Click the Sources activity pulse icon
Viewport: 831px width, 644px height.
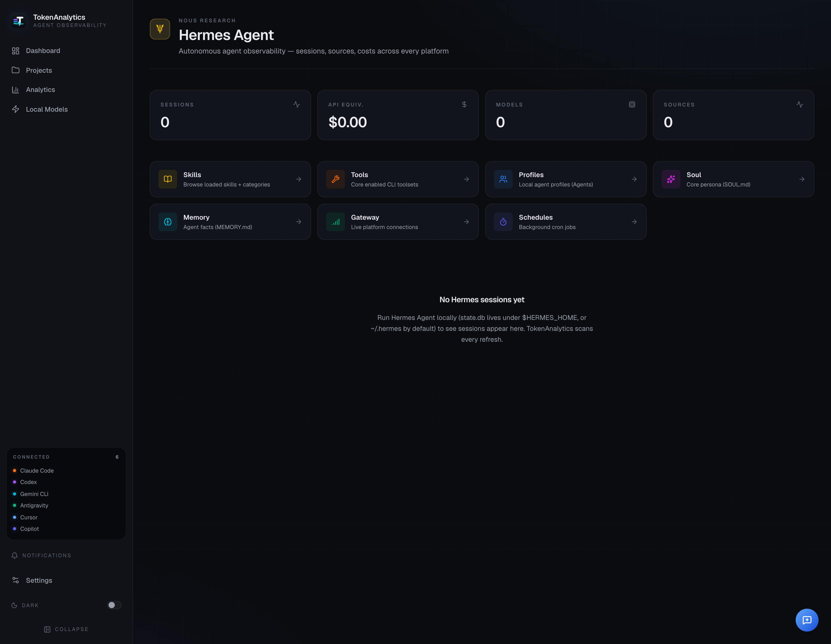[800, 104]
